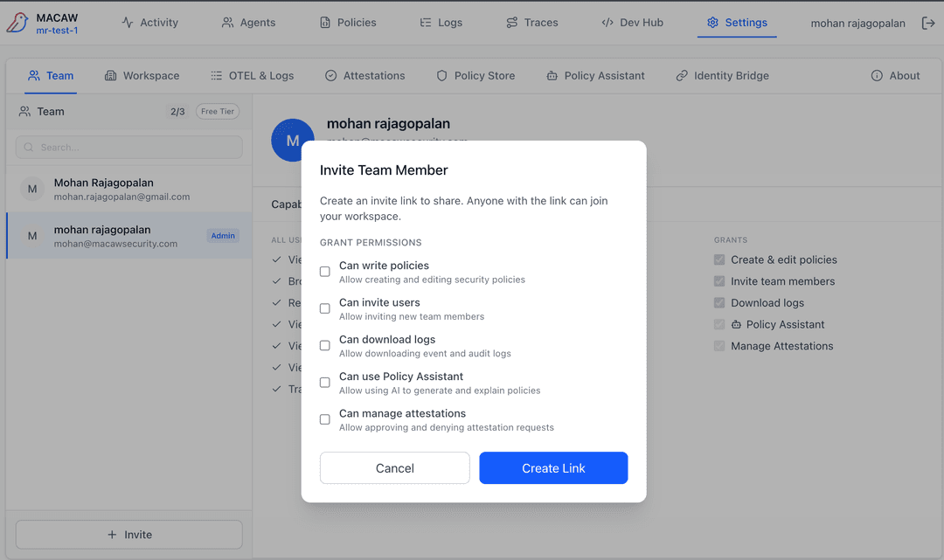Click the MACAW bird logo icon
This screenshot has height=560, width=944.
(17, 23)
